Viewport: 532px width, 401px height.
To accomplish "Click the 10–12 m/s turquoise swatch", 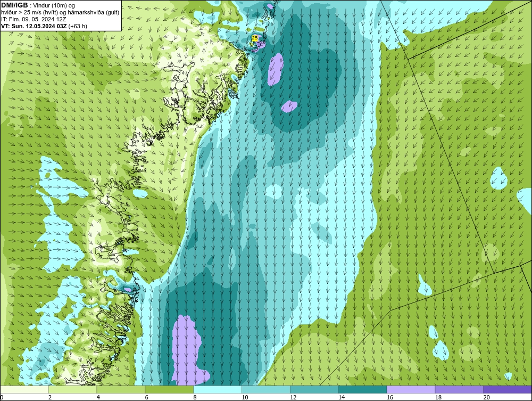I will (266, 389).
